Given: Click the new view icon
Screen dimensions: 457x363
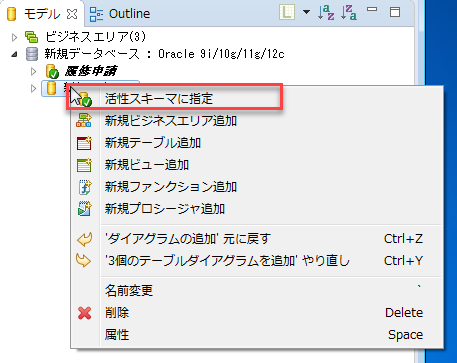Looking at the screenshot, I should pyautogui.click(x=84, y=165).
